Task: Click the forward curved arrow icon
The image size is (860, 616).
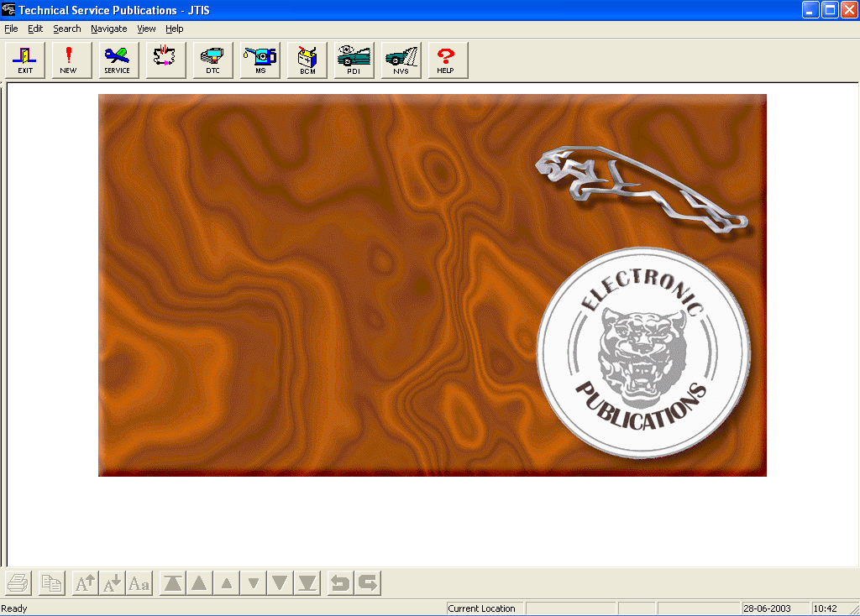Action: (368, 583)
